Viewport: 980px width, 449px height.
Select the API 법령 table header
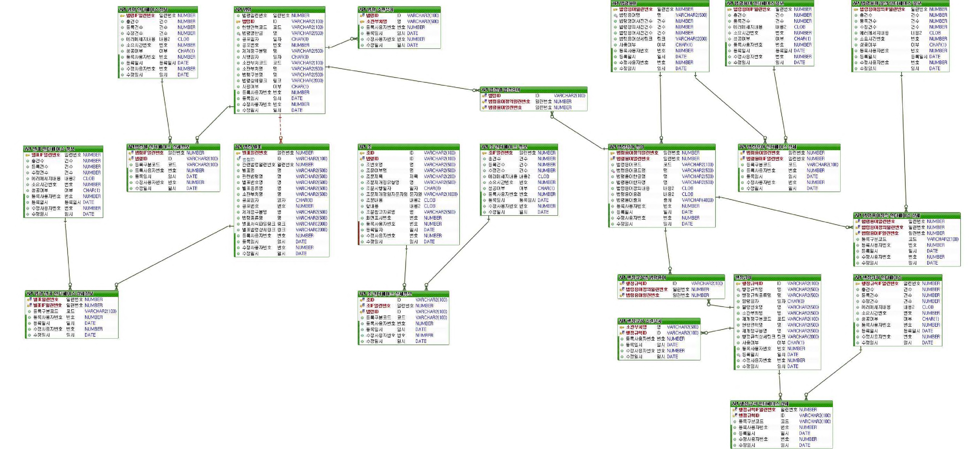[x=280, y=10]
